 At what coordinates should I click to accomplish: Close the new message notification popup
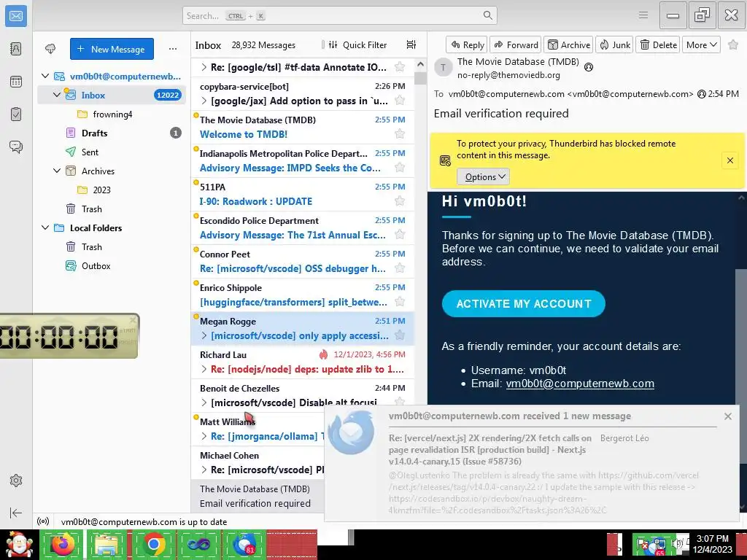click(727, 416)
